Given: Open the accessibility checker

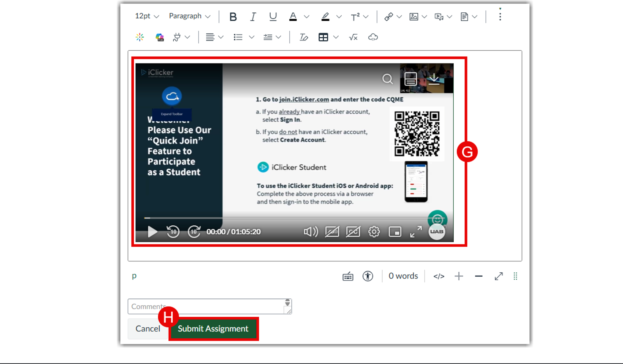Looking at the screenshot, I should pos(368,276).
